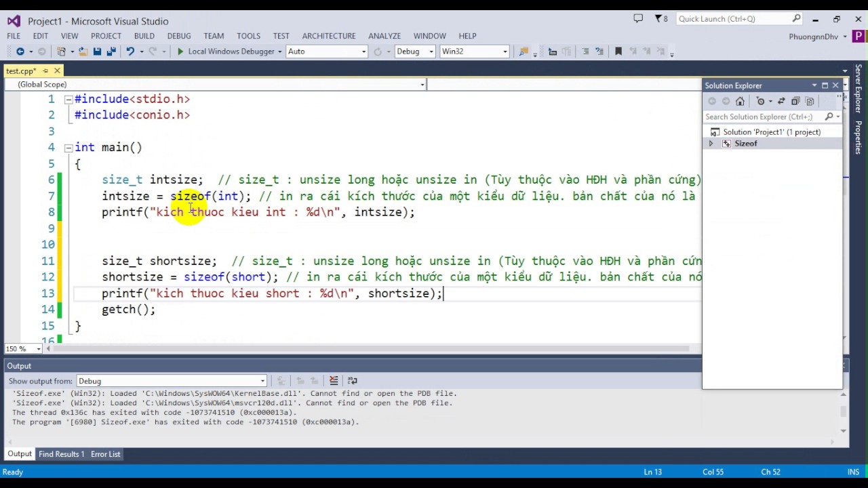
Task: Click the Undo arrow icon
Action: click(130, 52)
